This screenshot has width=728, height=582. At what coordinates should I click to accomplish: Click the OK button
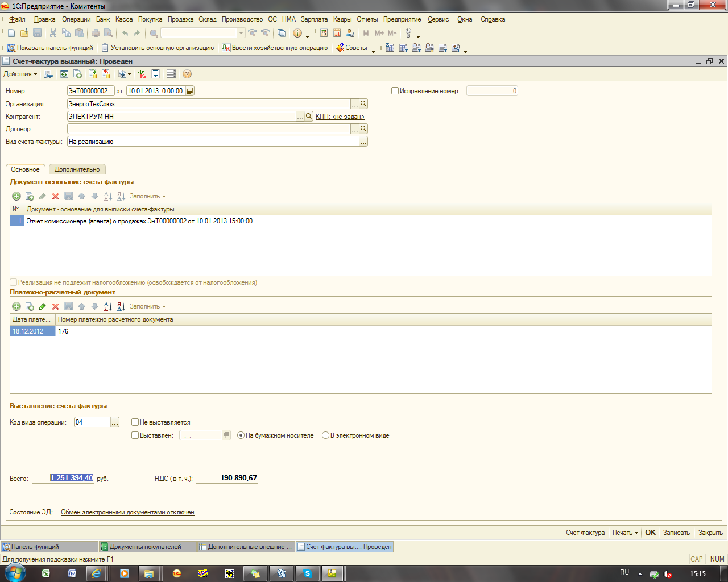(650, 533)
